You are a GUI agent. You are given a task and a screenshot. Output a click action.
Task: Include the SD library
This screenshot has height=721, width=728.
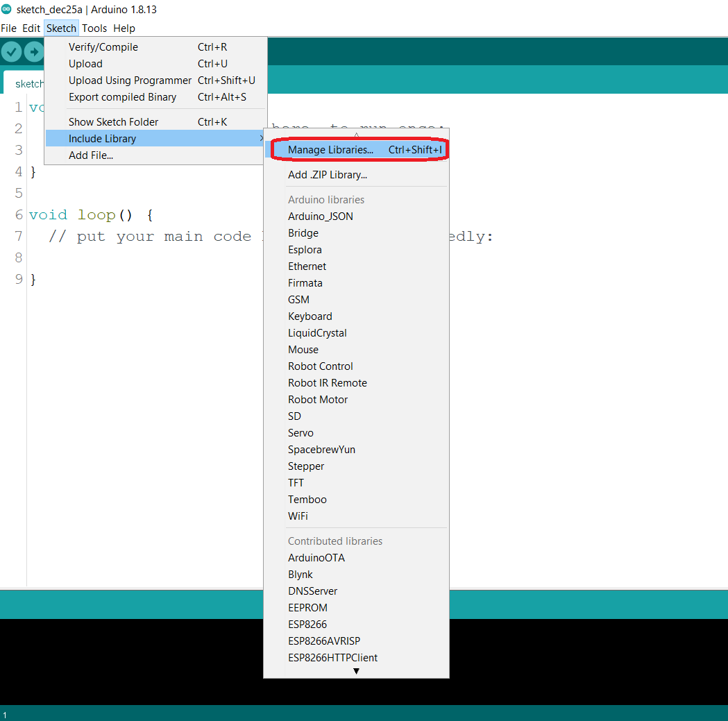[x=356, y=416]
